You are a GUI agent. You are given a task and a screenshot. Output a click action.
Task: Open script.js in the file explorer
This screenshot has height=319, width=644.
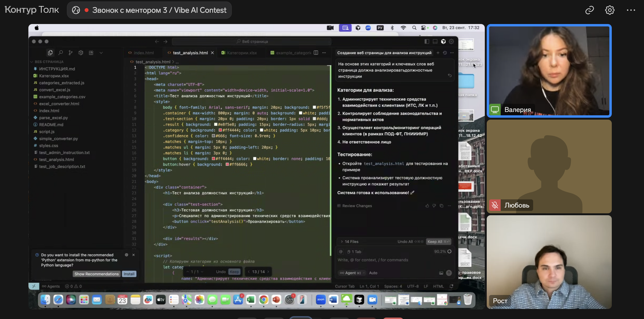47,132
